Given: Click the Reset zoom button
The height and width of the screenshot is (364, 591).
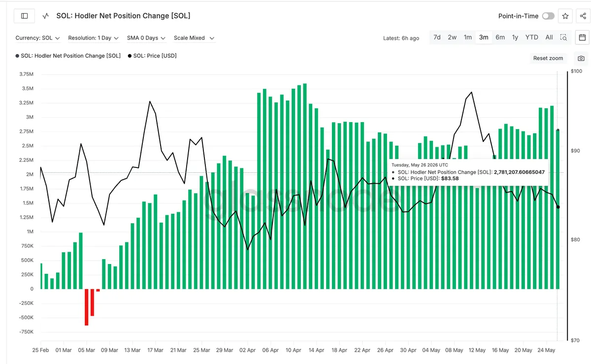Looking at the screenshot, I should [548, 58].
